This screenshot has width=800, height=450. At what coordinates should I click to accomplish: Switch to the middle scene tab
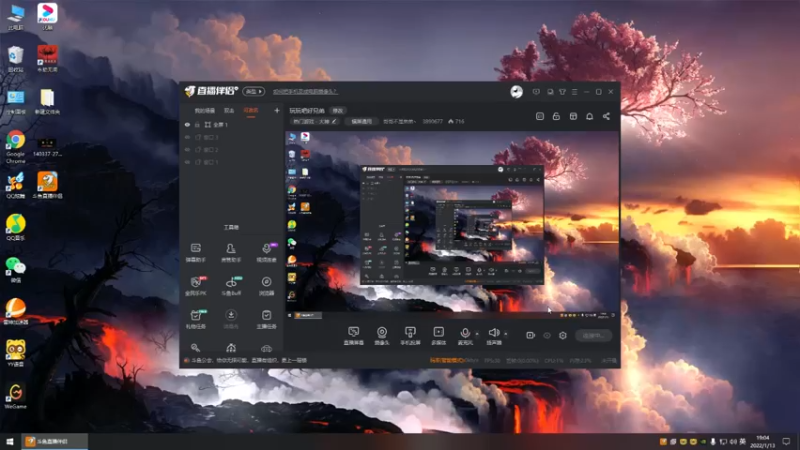point(229,110)
